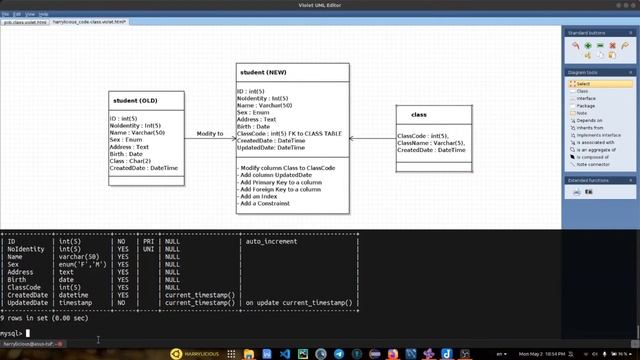
Task: Click the cut icon in Standard buttons
Action: point(588,55)
